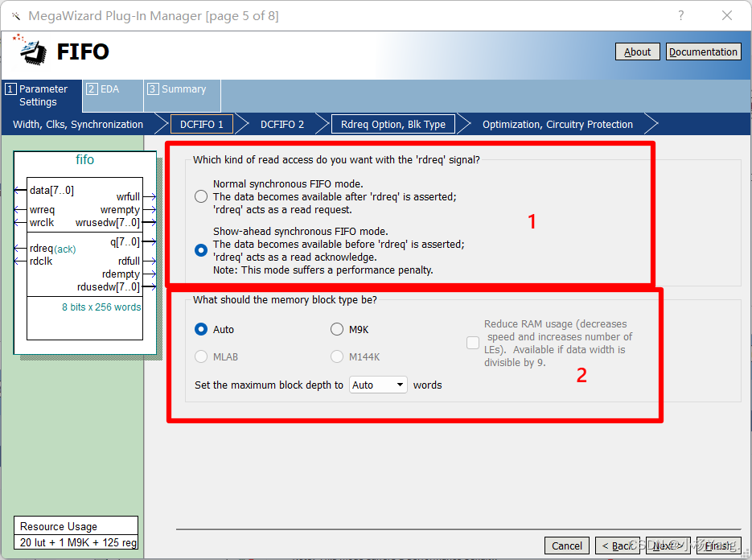Image resolution: width=752 pixels, height=560 pixels.
Task: Select Normal synchronous FIFO mode
Action: click(x=200, y=196)
